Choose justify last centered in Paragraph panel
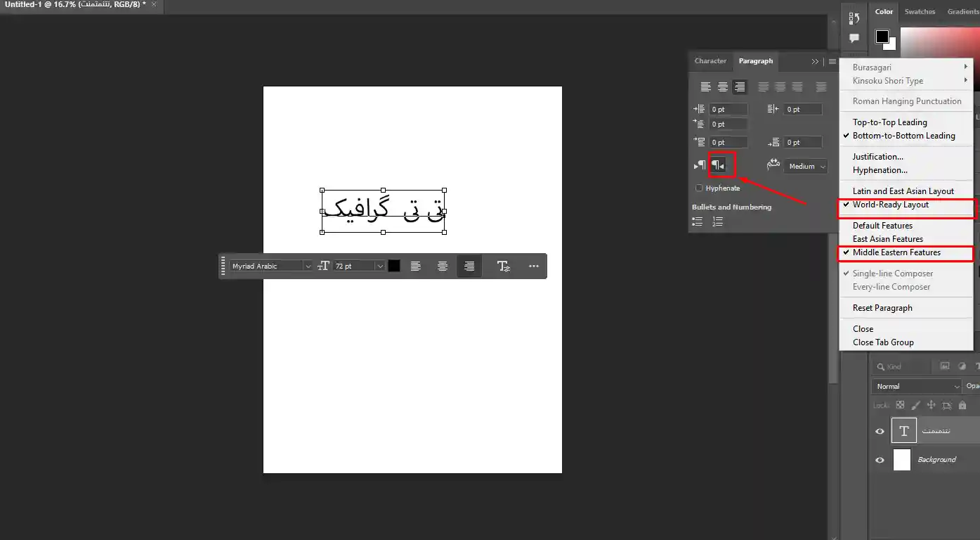Viewport: 980px width, 540px height. (780, 87)
